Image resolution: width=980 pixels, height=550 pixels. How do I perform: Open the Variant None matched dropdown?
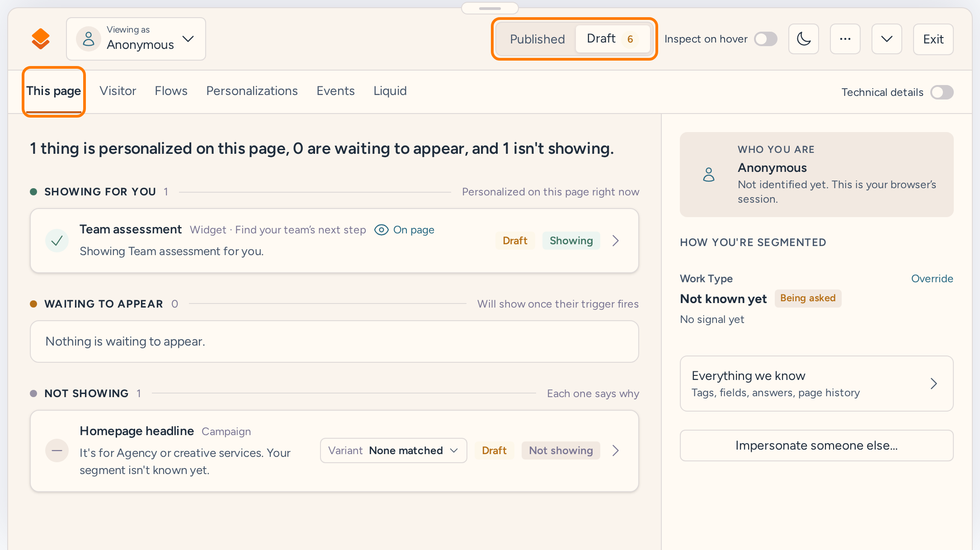click(394, 450)
